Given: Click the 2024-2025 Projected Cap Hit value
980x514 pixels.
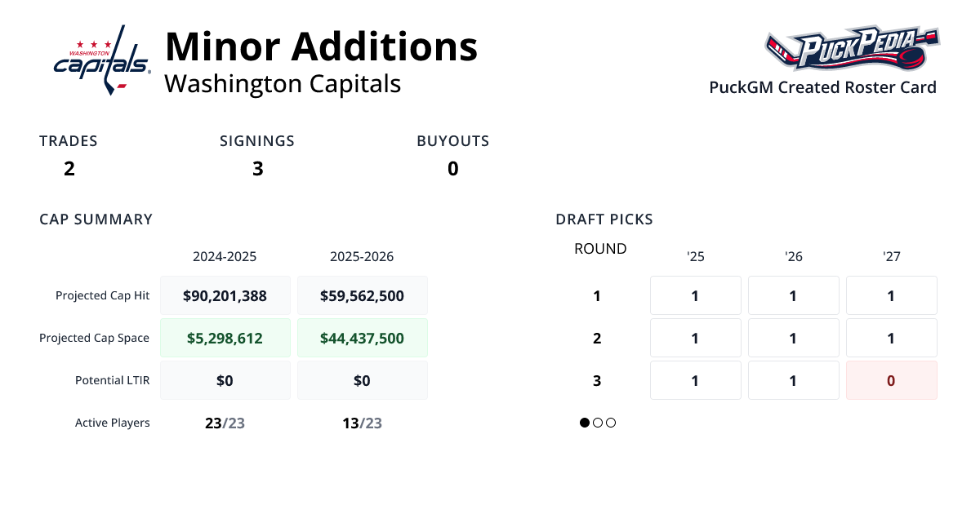Looking at the screenshot, I should [x=225, y=295].
